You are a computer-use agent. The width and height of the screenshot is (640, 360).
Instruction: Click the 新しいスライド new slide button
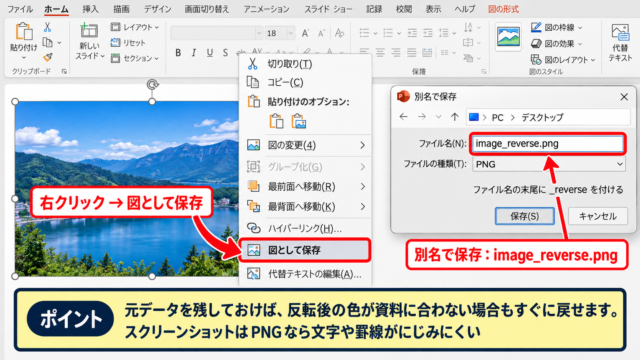pyautogui.click(x=89, y=41)
